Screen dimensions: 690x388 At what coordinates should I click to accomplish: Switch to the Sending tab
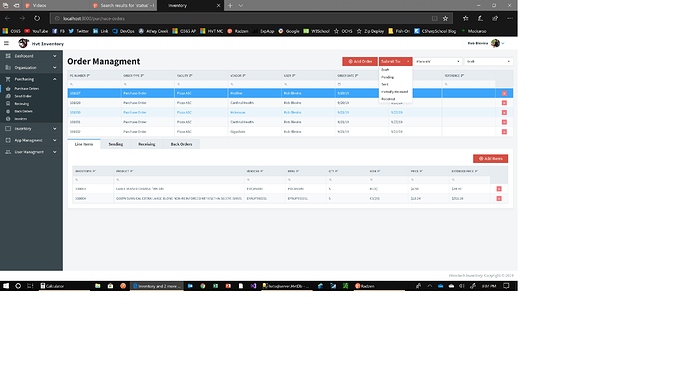click(116, 144)
